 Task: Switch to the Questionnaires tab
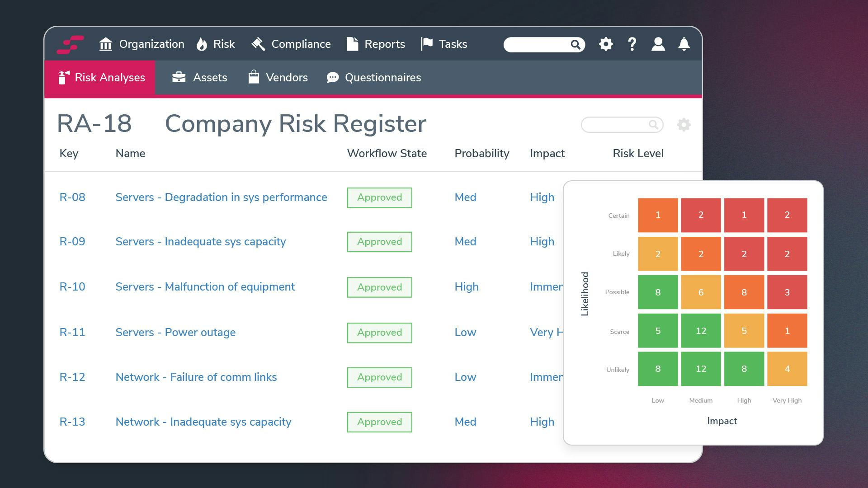(374, 78)
